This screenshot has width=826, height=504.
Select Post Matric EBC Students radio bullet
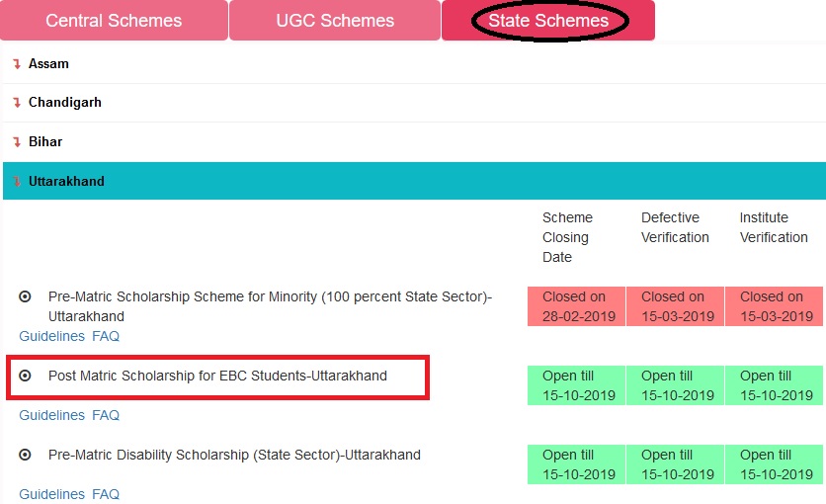[25, 376]
